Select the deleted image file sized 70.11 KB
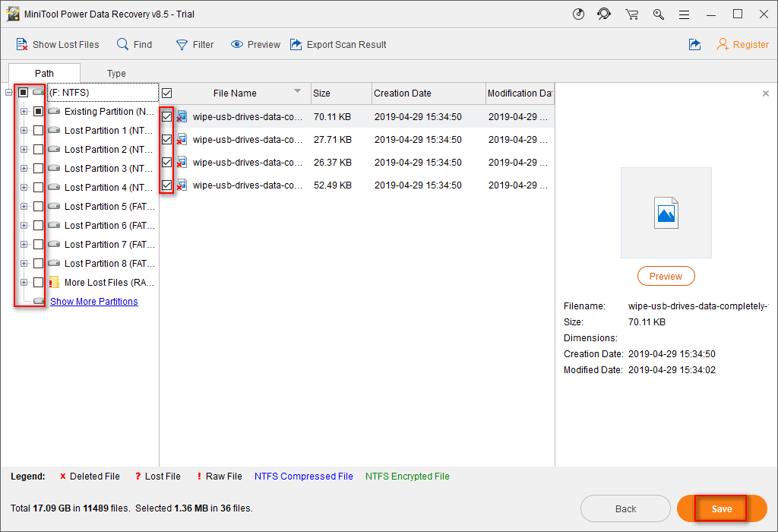The height and width of the screenshot is (532, 778). [357, 116]
